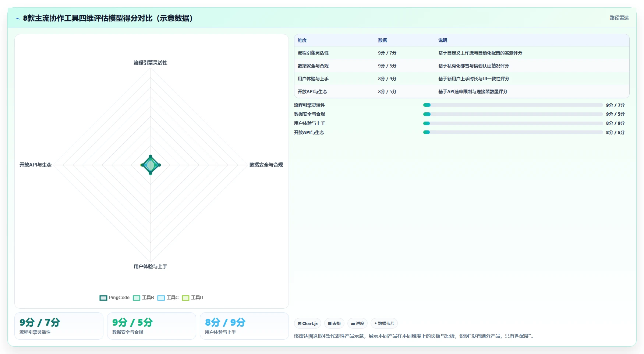644x354 pixels.
Task: Select the 数据 column header
Action: point(382,41)
